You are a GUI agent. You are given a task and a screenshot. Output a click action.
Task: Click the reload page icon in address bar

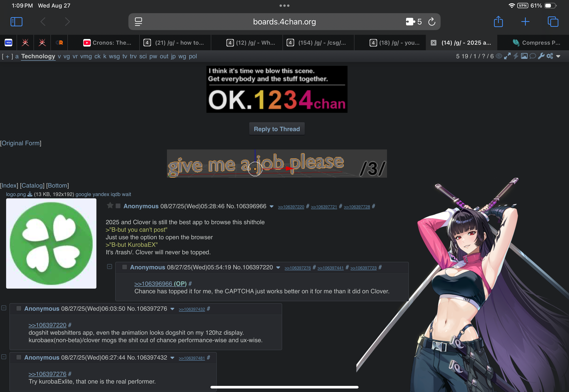(x=432, y=22)
